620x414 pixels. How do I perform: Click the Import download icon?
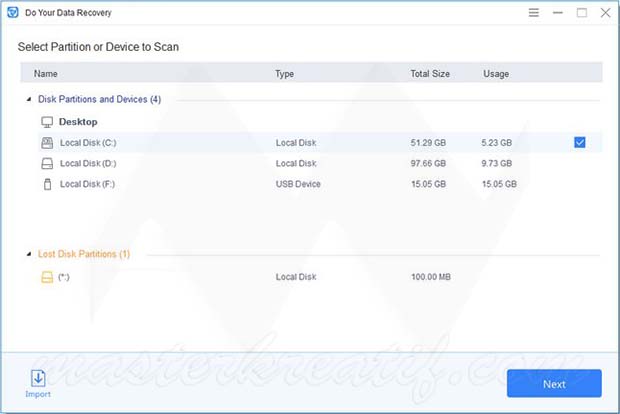(38, 377)
